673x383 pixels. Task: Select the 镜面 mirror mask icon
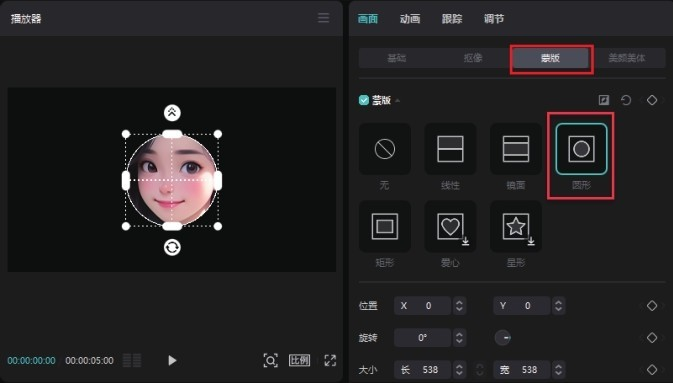click(515, 149)
